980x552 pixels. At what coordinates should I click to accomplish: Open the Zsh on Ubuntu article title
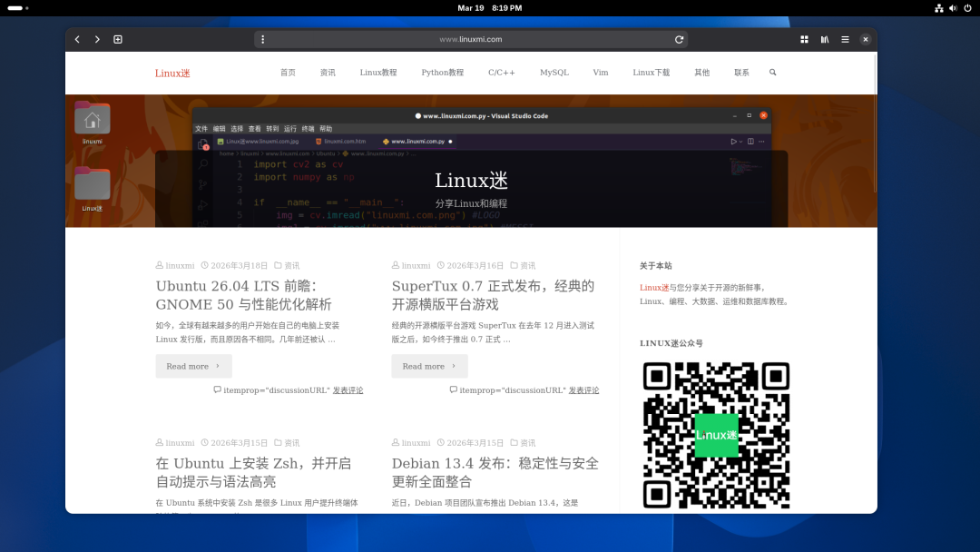coord(253,473)
